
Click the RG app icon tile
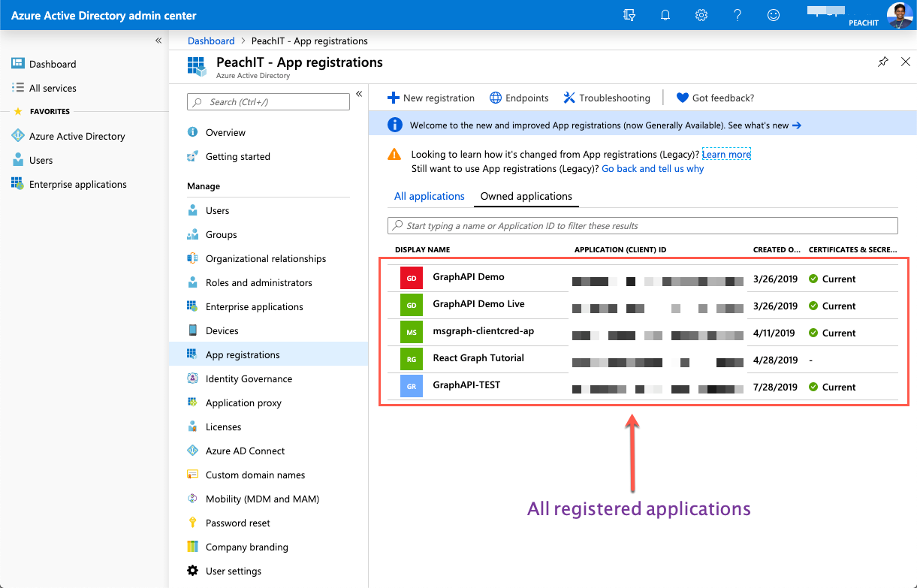pyautogui.click(x=412, y=360)
